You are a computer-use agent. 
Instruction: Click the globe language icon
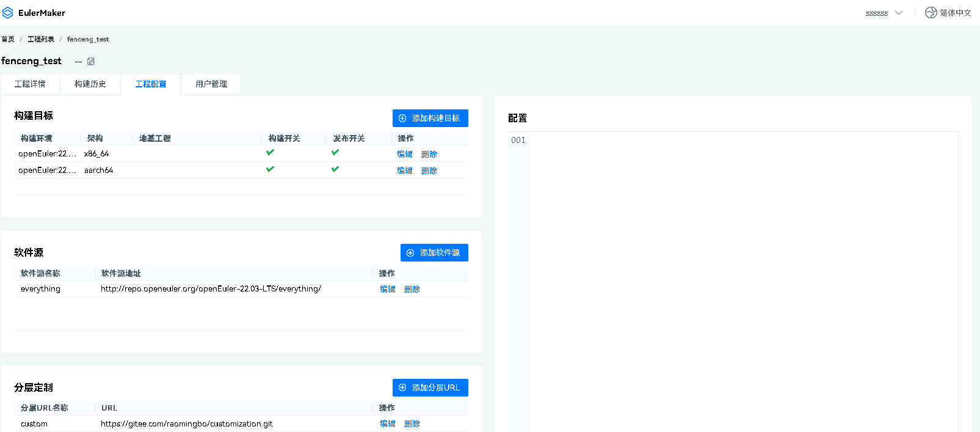point(931,13)
